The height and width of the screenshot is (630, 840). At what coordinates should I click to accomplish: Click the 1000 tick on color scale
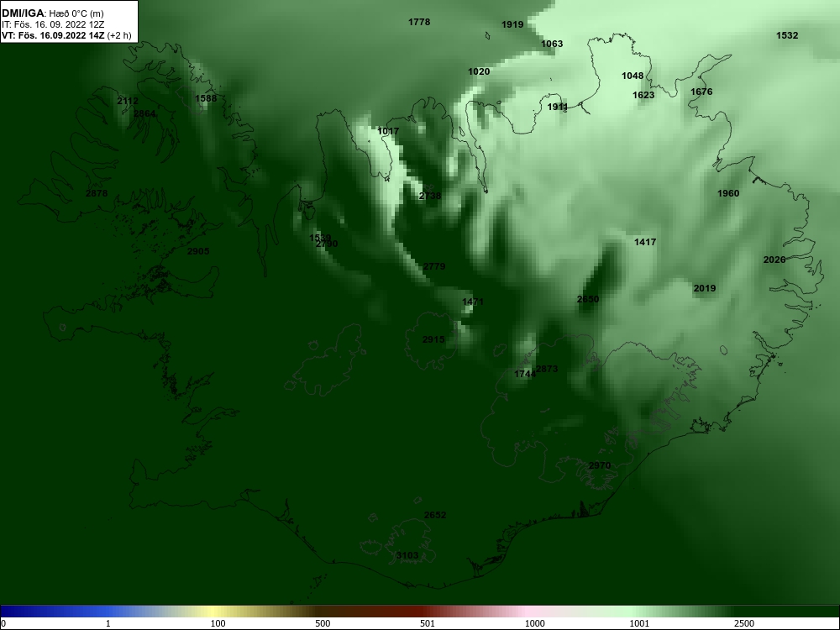[534, 623]
